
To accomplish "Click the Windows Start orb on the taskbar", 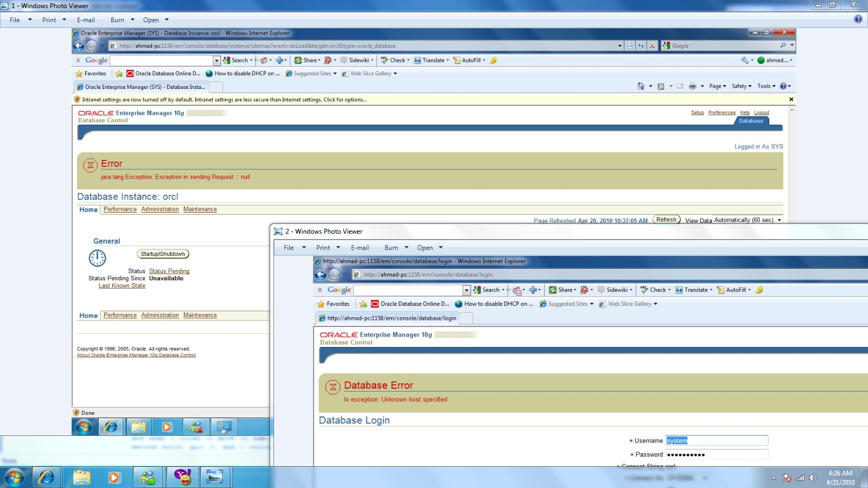I will tap(15, 478).
